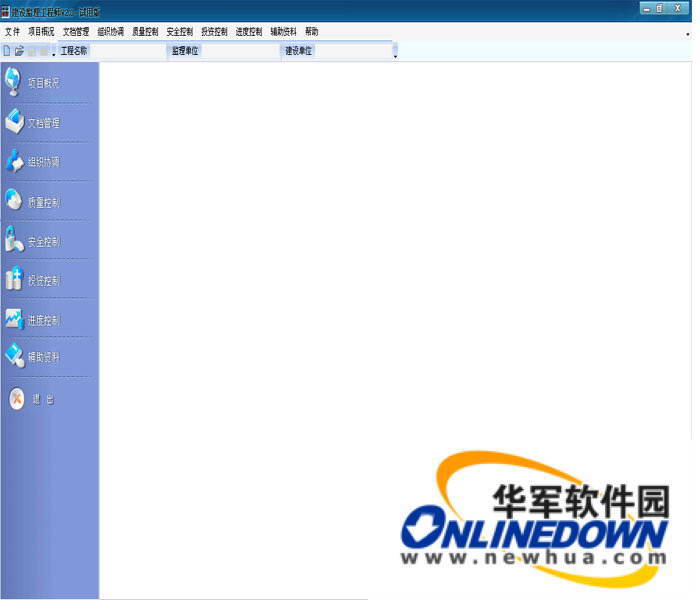Viewport: 700px width, 600px height.
Task: Click the 进度控制 sidebar label
Action: 44,321
